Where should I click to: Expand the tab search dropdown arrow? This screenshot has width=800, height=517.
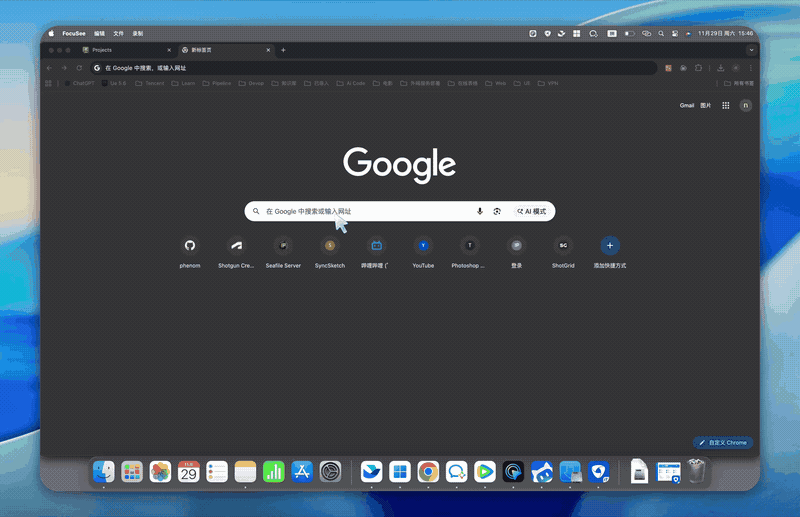pyautogui.click(x=751, y=50)
